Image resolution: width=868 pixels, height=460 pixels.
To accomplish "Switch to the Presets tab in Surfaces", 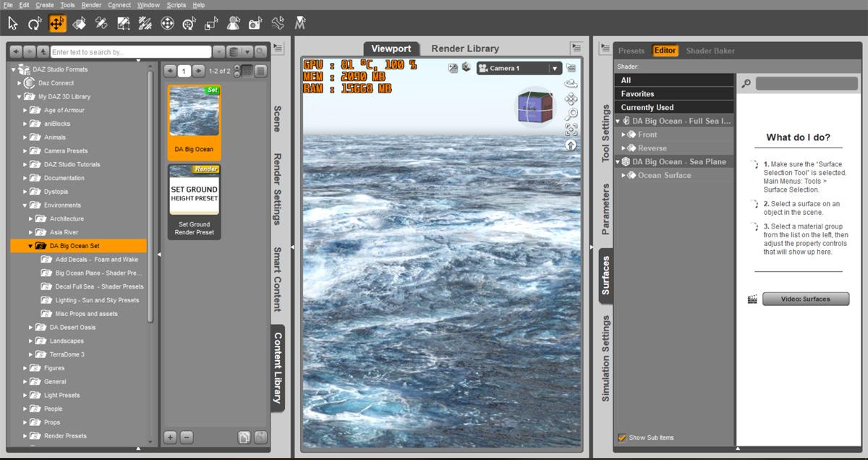I will (x=631, y=51).
